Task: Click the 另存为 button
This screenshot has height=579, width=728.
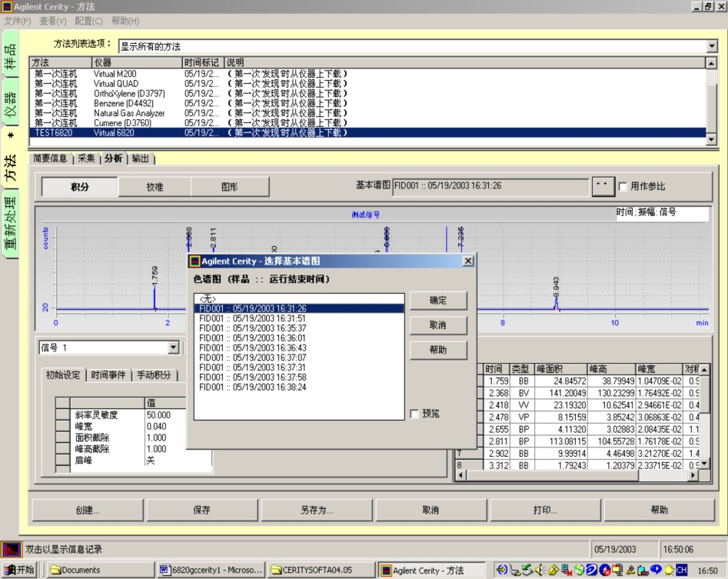Action: click(x=317, y=510)
